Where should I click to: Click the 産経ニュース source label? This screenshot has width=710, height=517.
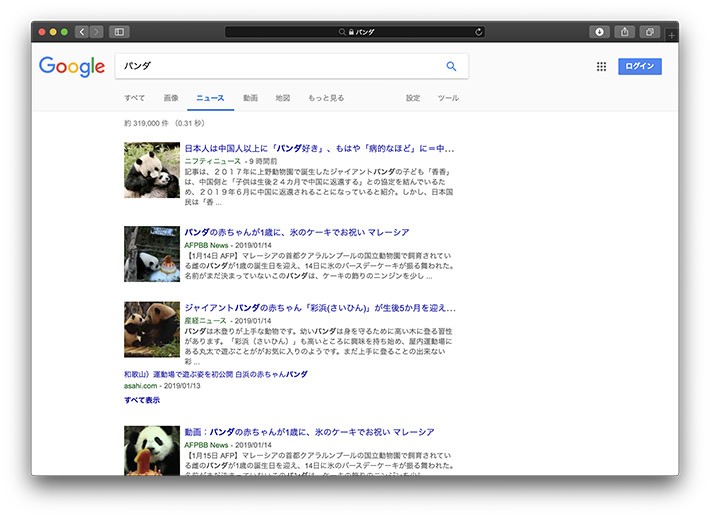tap(205, 321)
